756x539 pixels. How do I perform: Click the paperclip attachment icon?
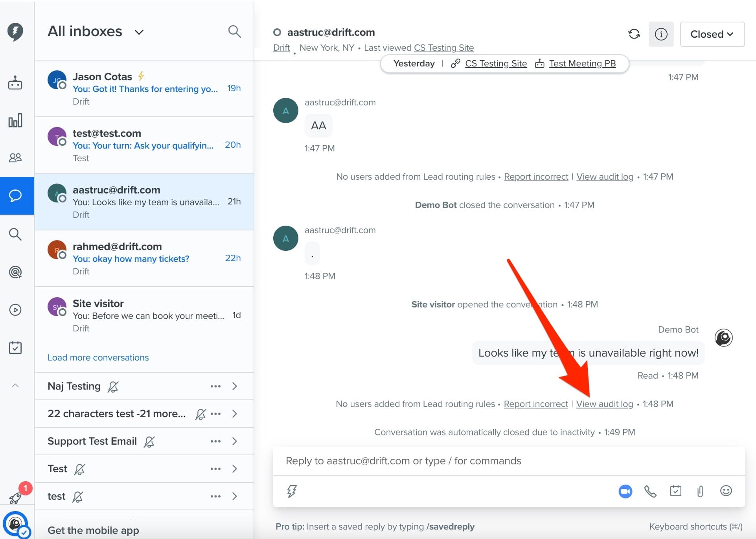(x=700, y=491)
